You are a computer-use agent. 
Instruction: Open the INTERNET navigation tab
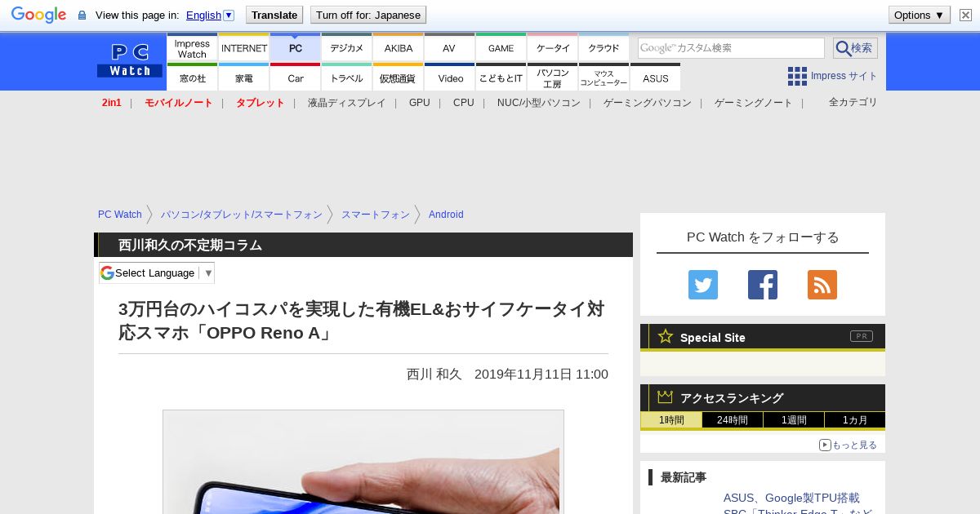244,48
